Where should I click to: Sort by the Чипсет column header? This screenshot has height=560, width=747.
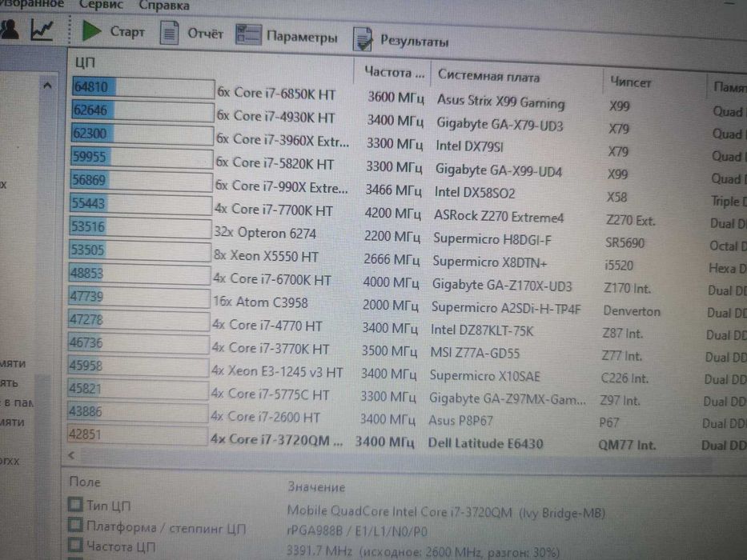[x=630, y=82]
